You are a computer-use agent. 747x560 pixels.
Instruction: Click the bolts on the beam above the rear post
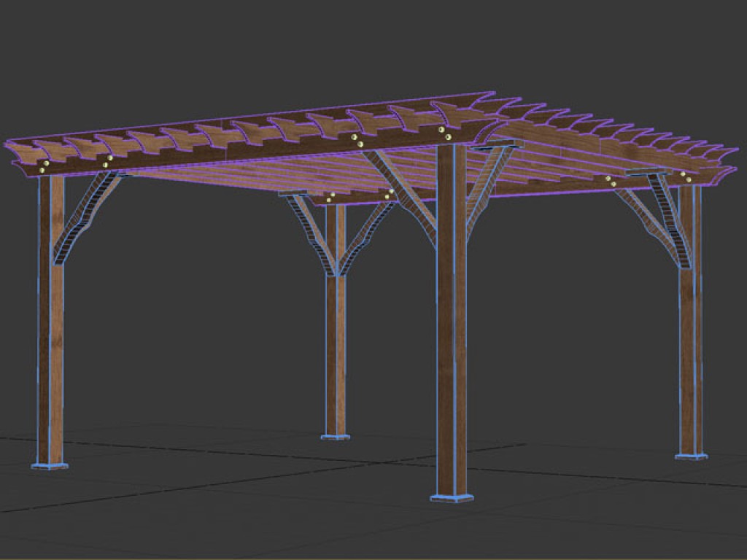click(x=330, y=197)
